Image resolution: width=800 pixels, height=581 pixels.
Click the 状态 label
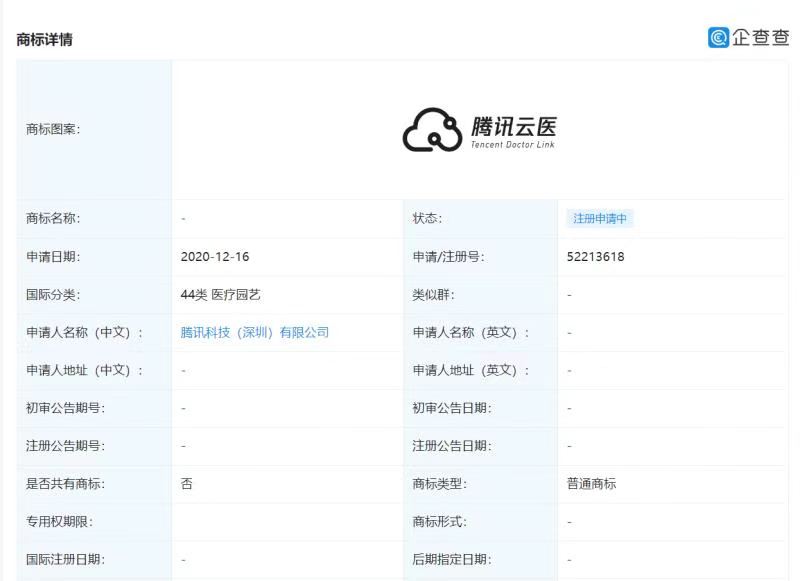point(427,218)
